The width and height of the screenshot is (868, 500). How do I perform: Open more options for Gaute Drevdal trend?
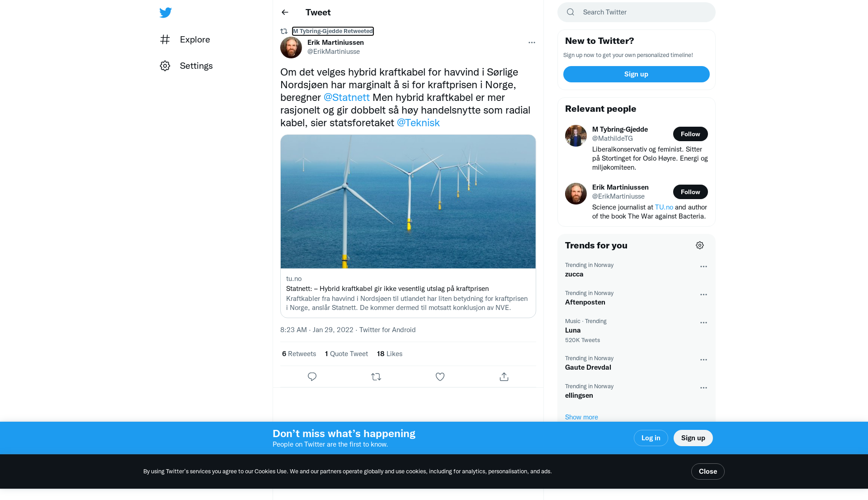703,360
